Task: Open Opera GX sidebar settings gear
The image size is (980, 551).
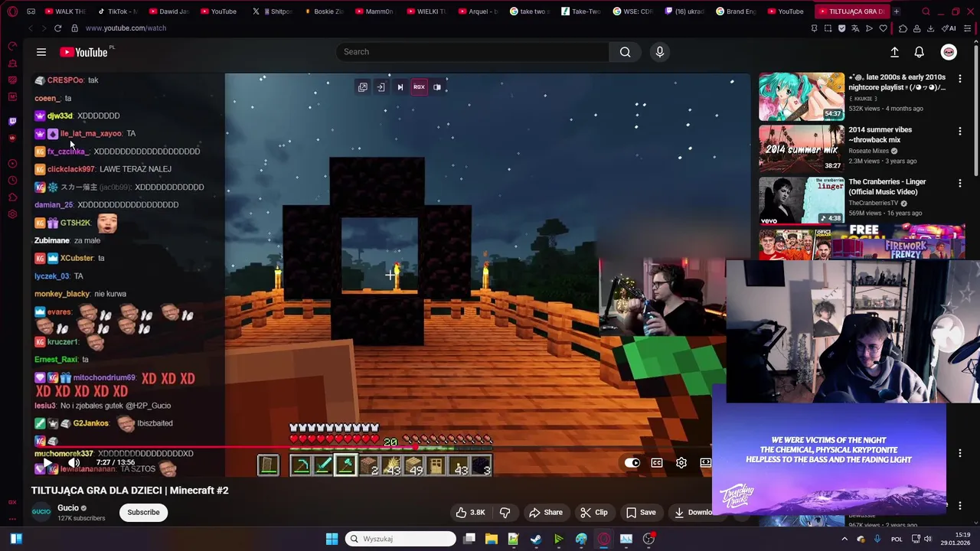Action: (x=12, y=214)
